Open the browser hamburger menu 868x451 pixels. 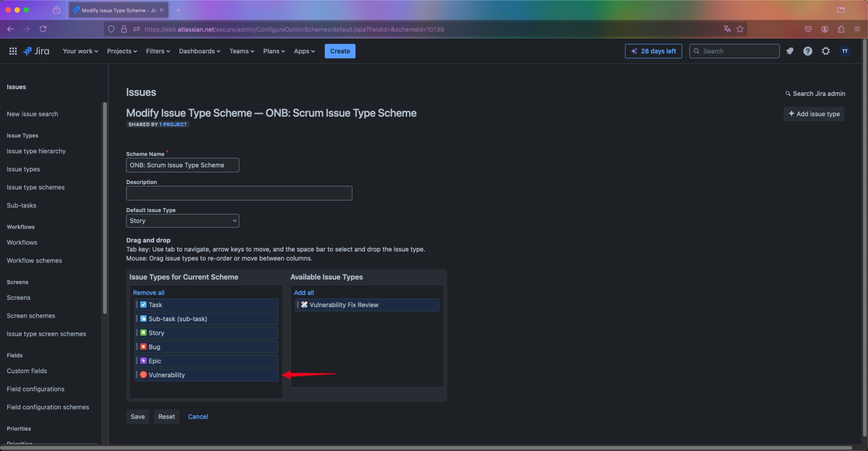[857, 29]
